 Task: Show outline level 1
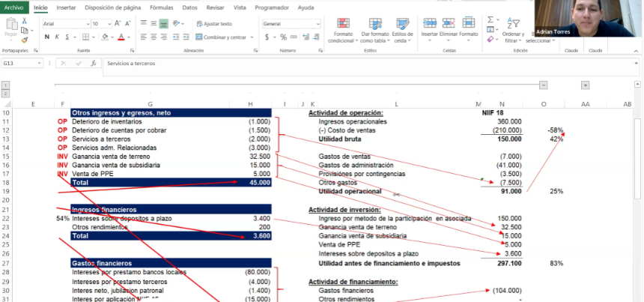(x=6, y=85)
